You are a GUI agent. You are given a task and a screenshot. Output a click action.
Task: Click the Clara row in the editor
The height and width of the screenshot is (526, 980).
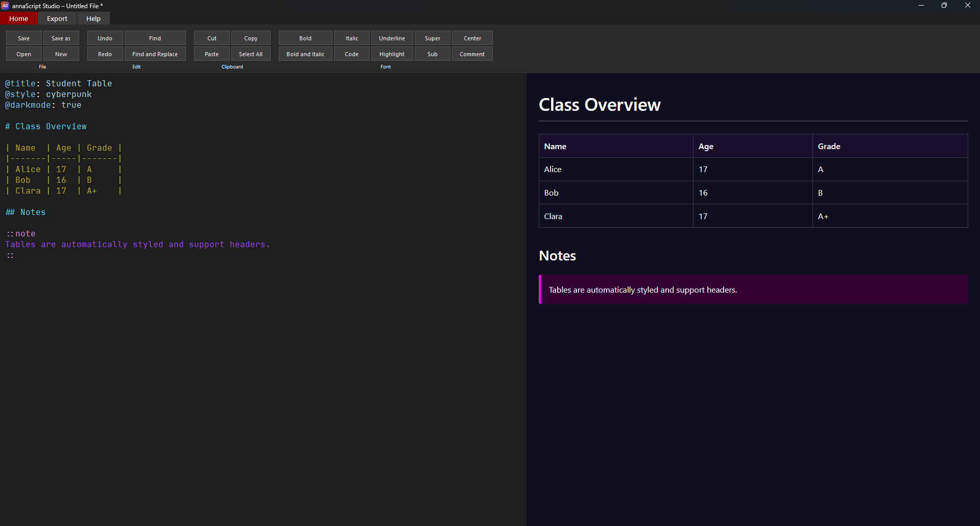coord(64,191)
